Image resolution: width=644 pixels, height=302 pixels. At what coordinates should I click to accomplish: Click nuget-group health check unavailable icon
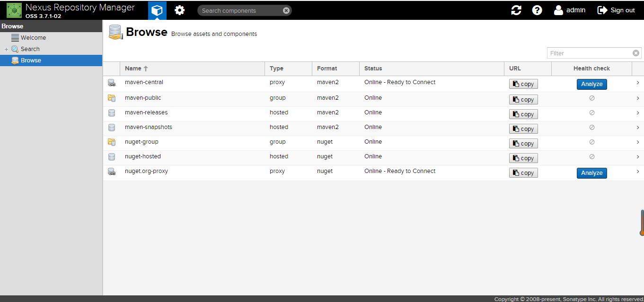[x=592, y=142]
